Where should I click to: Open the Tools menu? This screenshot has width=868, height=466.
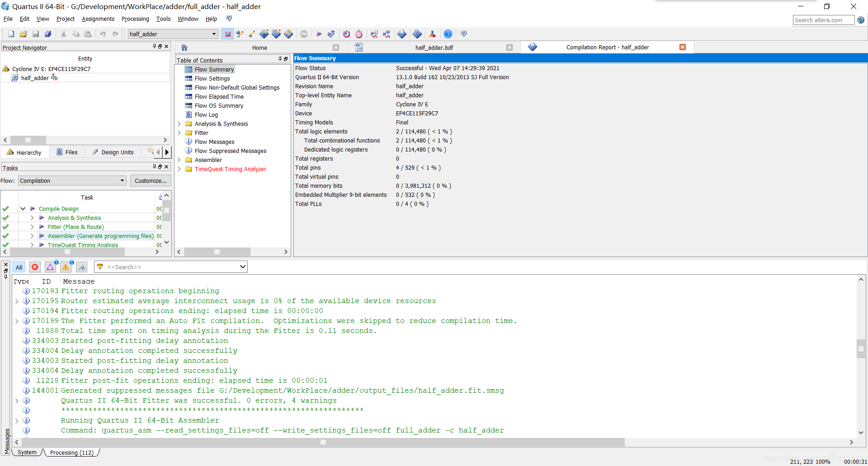point(163,19)
